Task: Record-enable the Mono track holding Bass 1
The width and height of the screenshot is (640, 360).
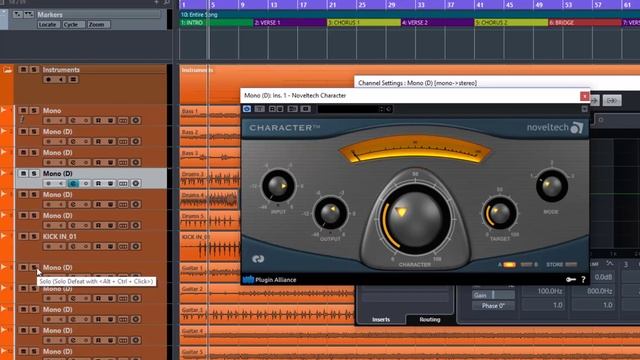Action: click(49, 121)
